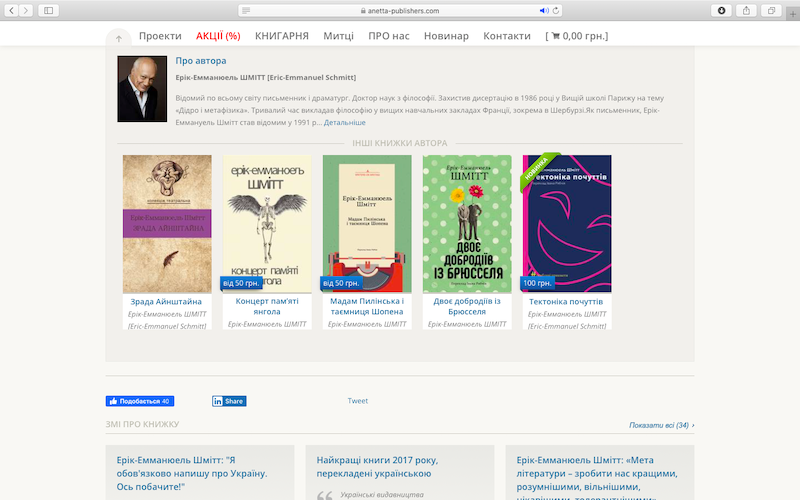Open the Контакти menu item
800x500 pixels.
pos(507,36)
